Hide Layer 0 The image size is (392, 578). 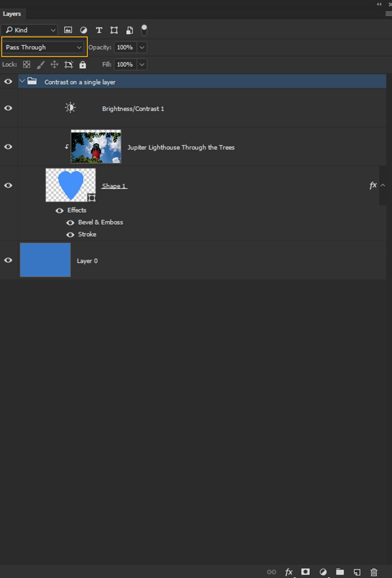8,260
